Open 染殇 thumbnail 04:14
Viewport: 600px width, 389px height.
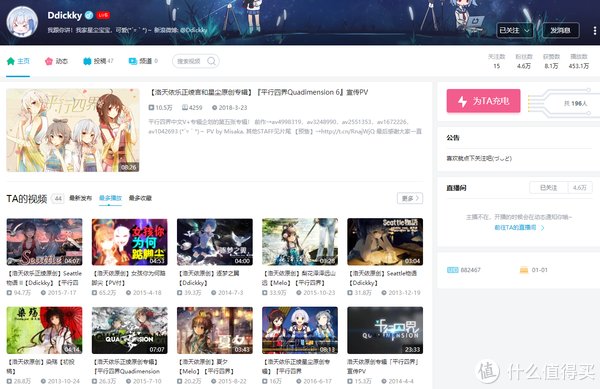[x=44, y=330]
